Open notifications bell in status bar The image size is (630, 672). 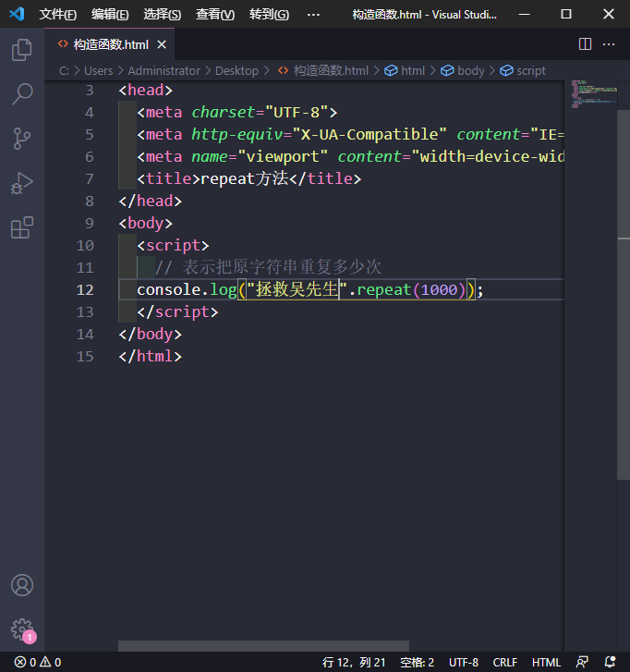click(x=611, y=662)
